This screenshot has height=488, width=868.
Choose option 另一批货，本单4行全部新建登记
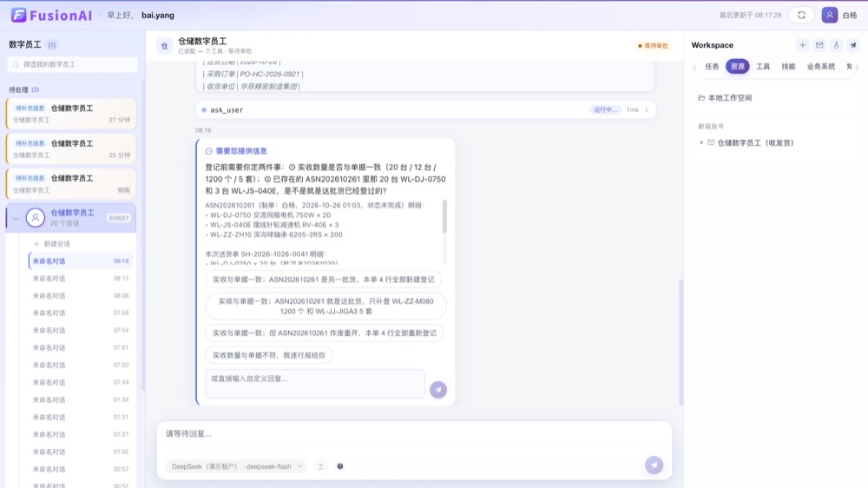pos(323,280)
